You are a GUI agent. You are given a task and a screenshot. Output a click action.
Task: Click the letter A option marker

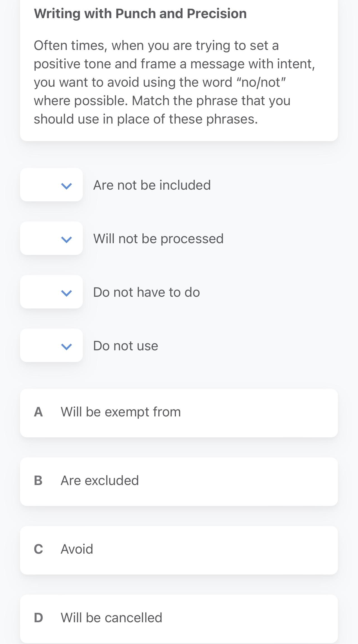click(x=38, y=412)
